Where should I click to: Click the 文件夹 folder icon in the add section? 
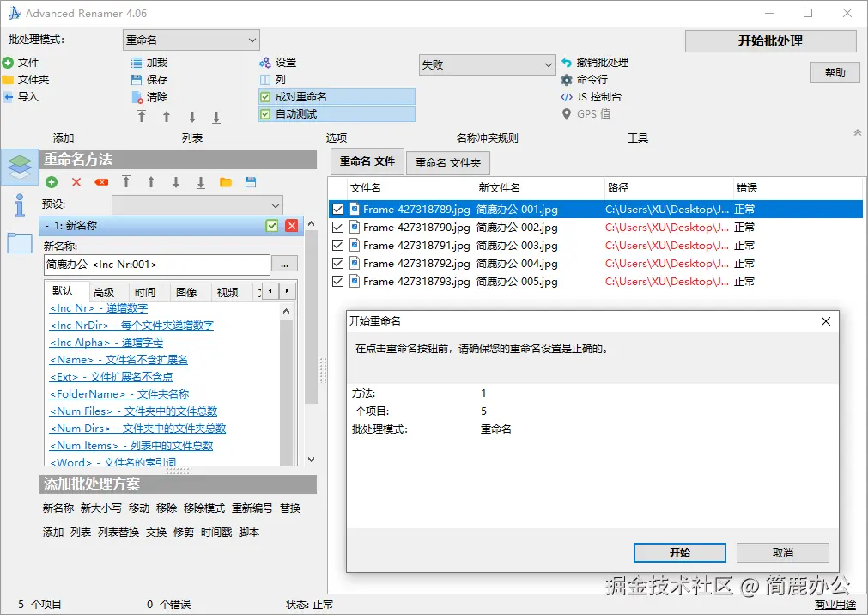(8, 80)
